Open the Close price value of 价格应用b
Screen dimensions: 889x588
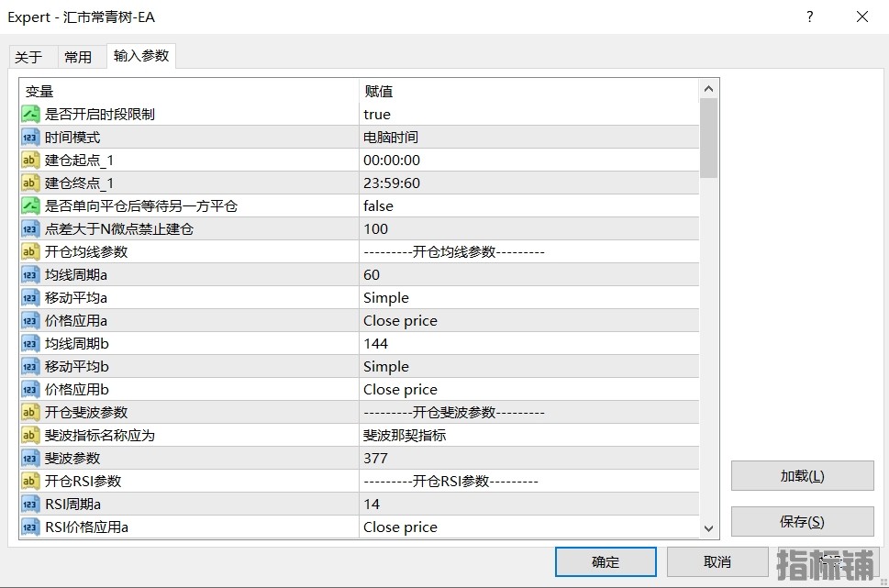(x=529, y=390)
